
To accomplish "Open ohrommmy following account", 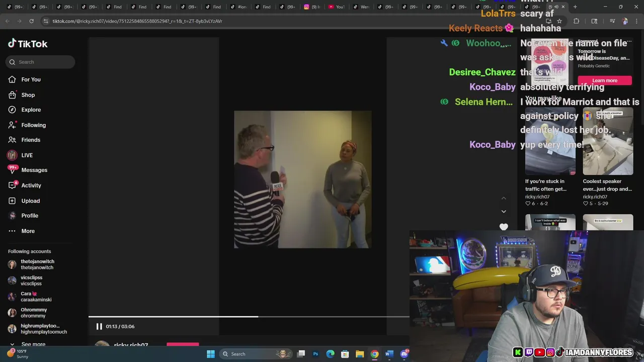I will click(28, 313).
